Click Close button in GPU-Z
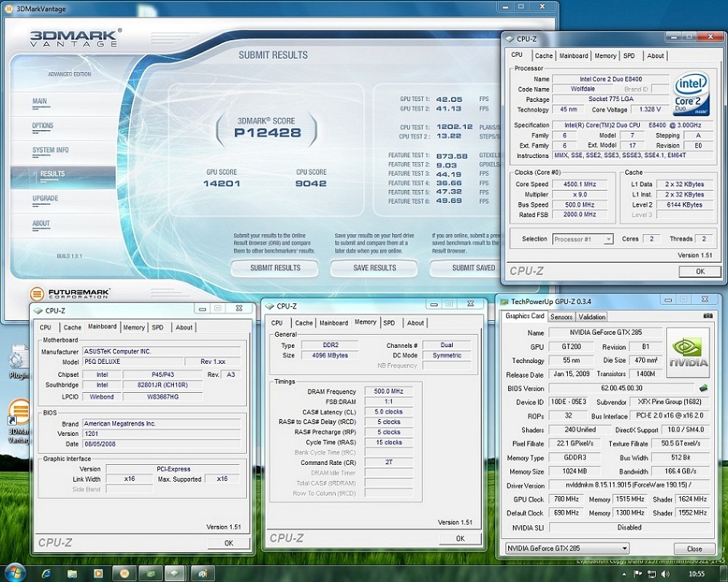 [x=694, y=549]
